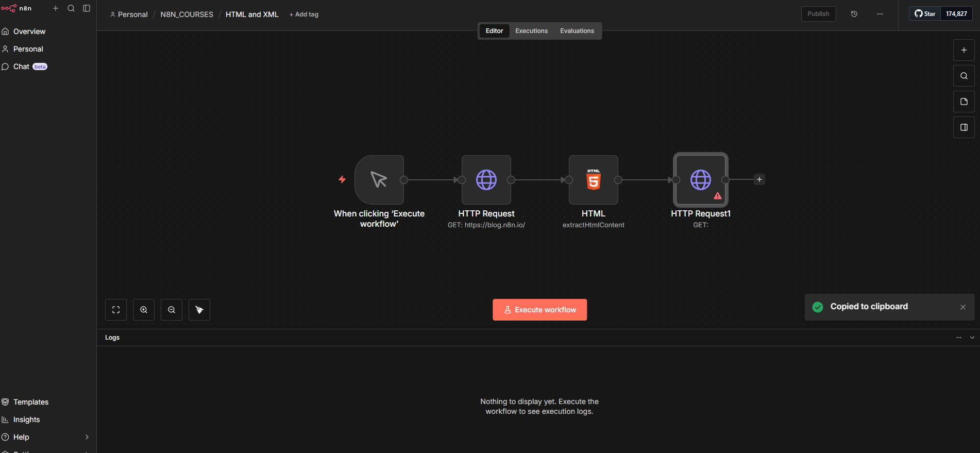Click the n8n logo in sidebar
Viewport: 980px width, 453px height.
tap(16, 8)
